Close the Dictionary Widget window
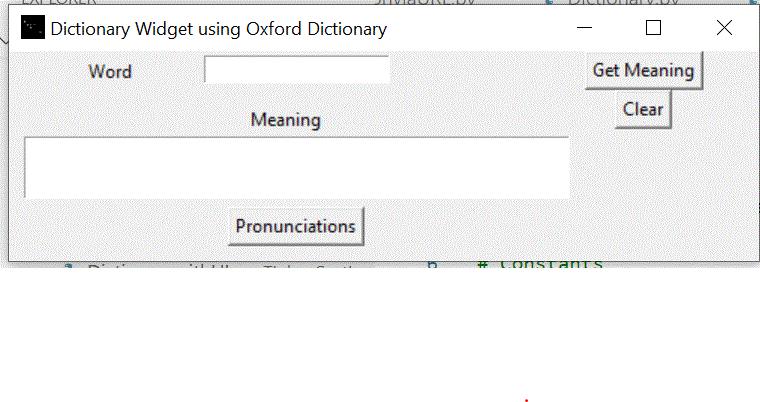 click(x=724, y=28)
